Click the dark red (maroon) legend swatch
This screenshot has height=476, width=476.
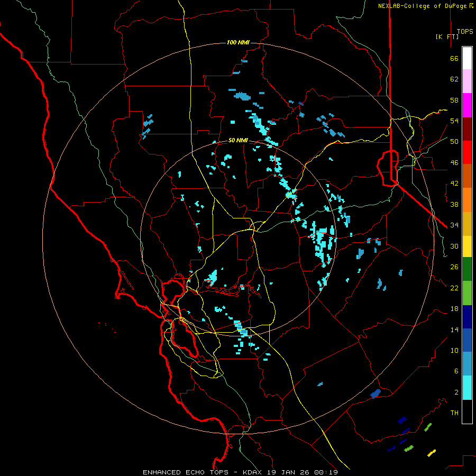(x=467, y=129)
